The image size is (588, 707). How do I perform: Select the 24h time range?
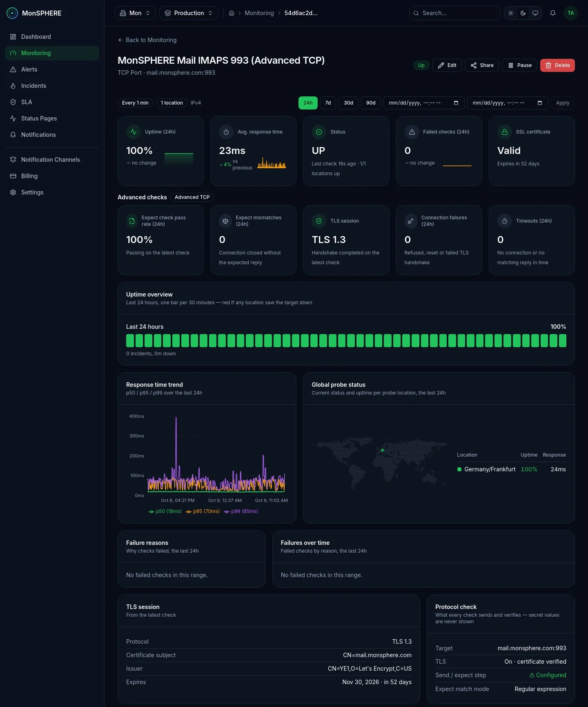(308, 103)
